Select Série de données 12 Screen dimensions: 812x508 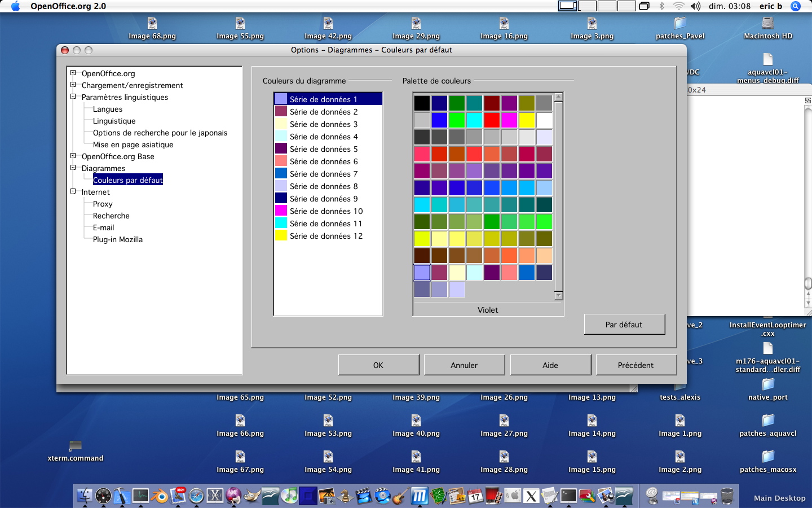pyautogui.click(x=328, y=236)
